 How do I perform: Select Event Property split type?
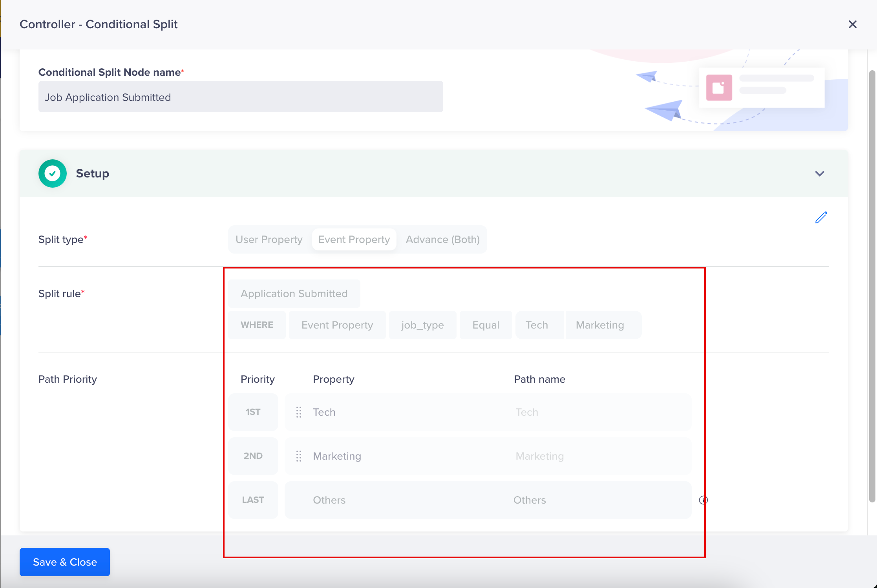pyautogui.click(x=354, y=239)
